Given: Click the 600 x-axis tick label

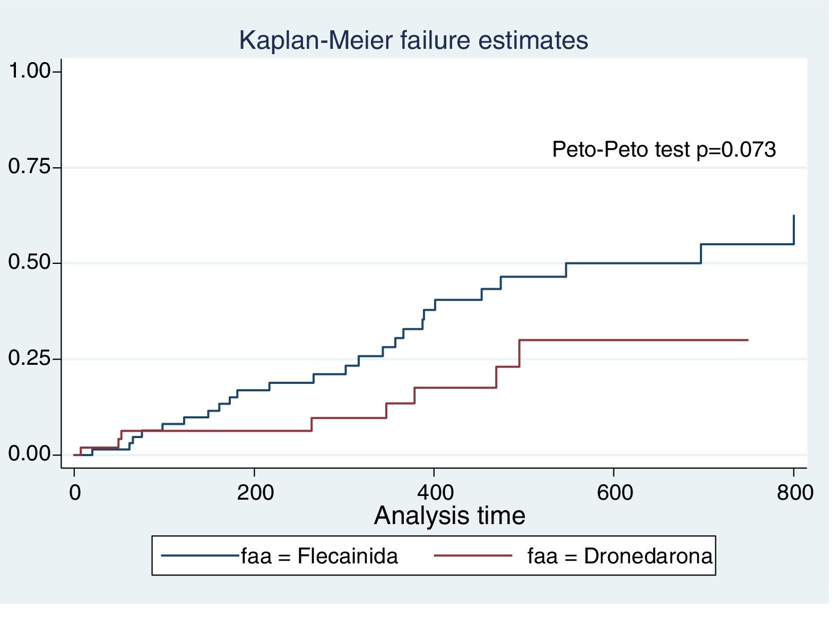Looking at the screenshot, I should click(x=614, y=493).
